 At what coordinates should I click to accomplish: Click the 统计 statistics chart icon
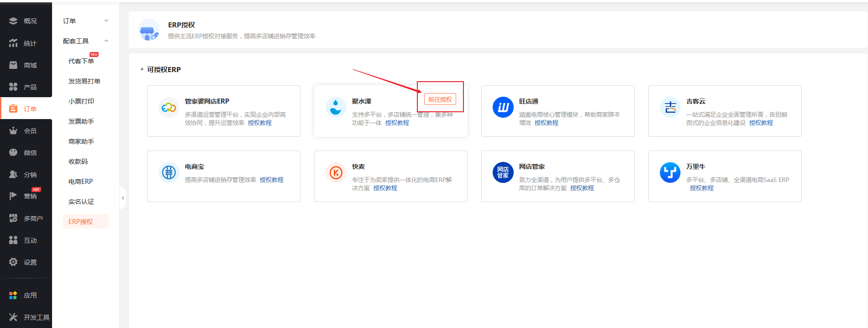coord(13,43)
